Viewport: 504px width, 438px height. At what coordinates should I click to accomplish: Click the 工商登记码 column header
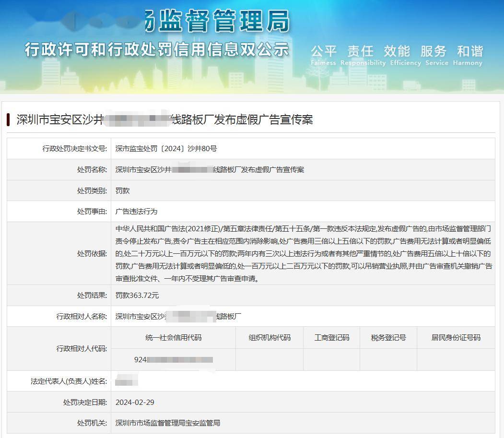[332, 338]
